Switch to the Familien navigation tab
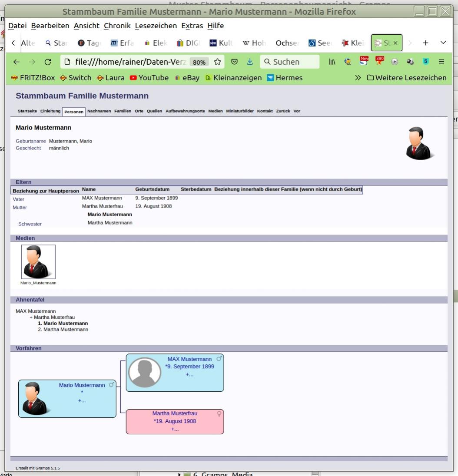 click(x=123, y=111)
